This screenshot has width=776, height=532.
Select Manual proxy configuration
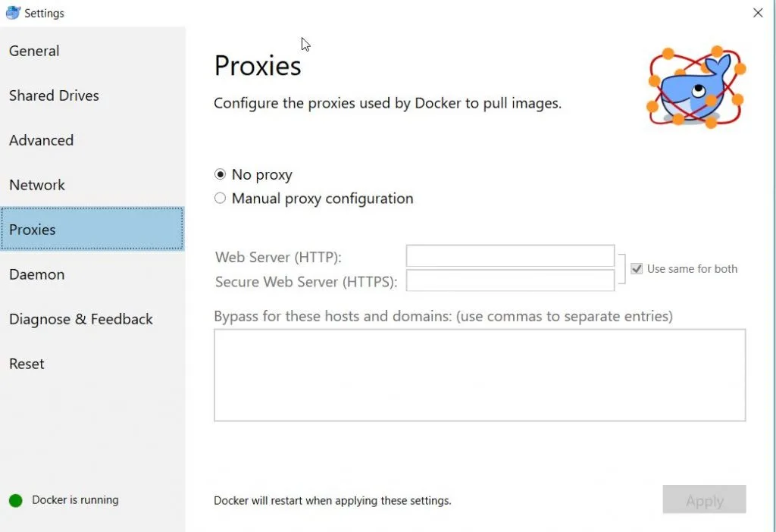tap(220, 199)
